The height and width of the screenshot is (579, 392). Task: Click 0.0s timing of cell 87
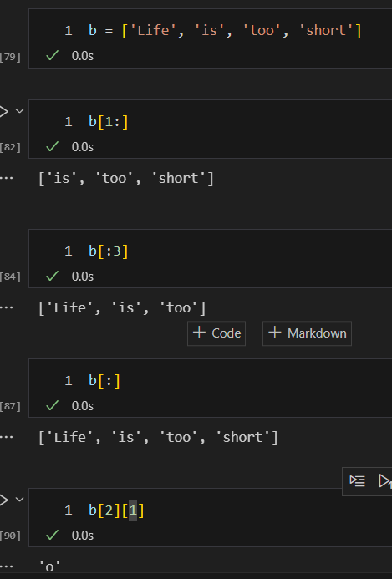point(83,406)
